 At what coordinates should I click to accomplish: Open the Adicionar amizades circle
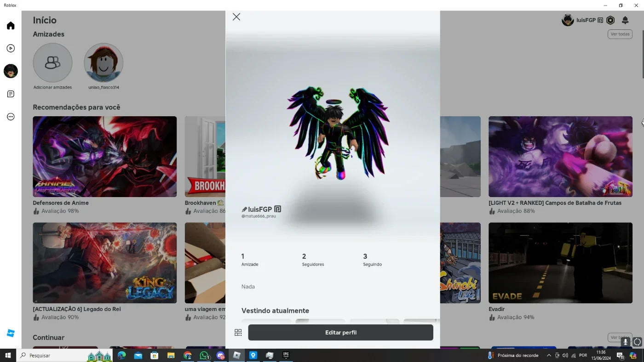pos(52,62)
